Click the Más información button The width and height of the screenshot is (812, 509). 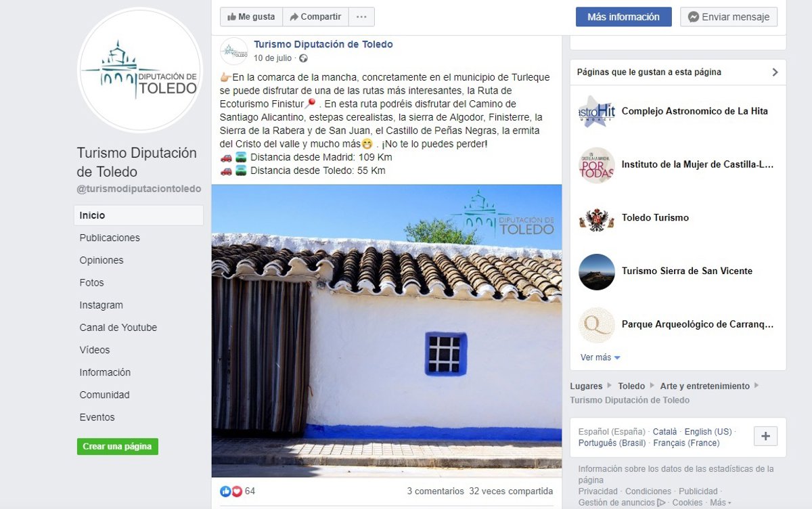pyautogui.click(x=623, y=17)
